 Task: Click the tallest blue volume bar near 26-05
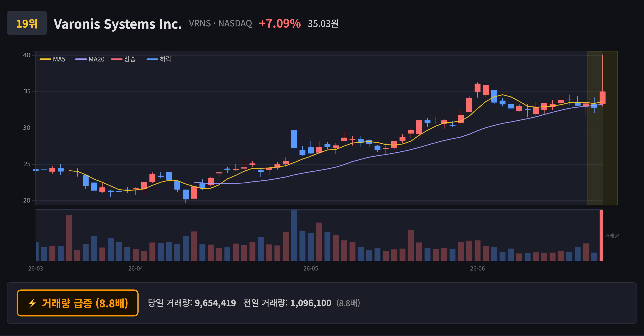point(294,235)
